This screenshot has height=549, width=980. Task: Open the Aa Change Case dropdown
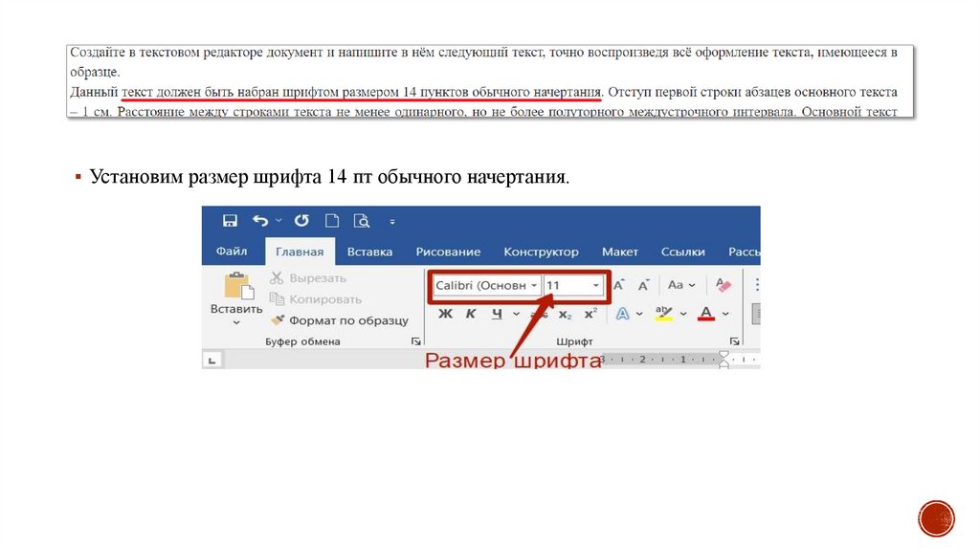coord(681,285)
